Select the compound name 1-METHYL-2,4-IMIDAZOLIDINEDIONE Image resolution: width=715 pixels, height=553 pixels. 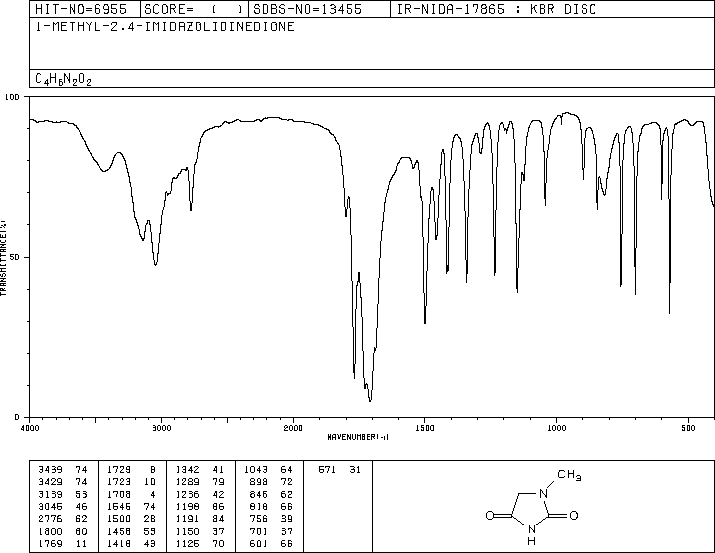165,26
